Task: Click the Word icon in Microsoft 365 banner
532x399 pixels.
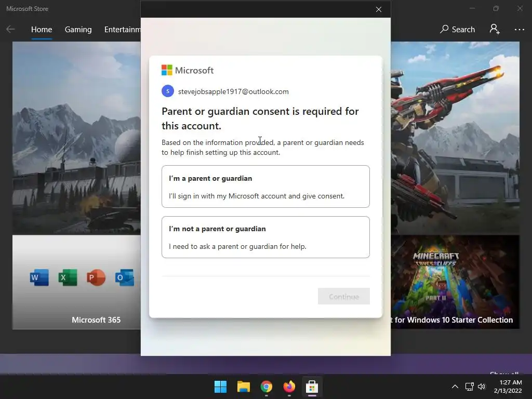Action: [x=39, y=277]
